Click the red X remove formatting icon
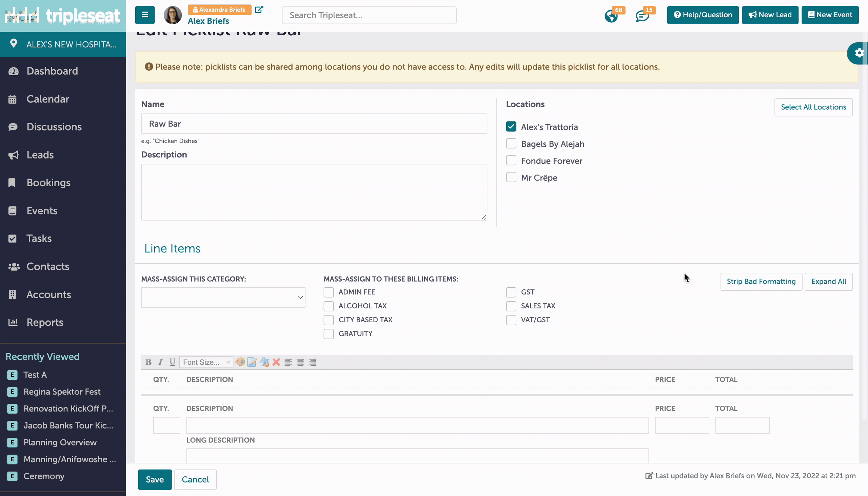 (276, 362)
